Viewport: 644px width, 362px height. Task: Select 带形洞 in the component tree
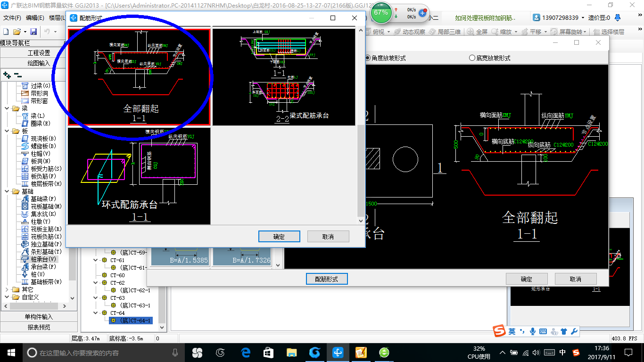tap(39, 93)
